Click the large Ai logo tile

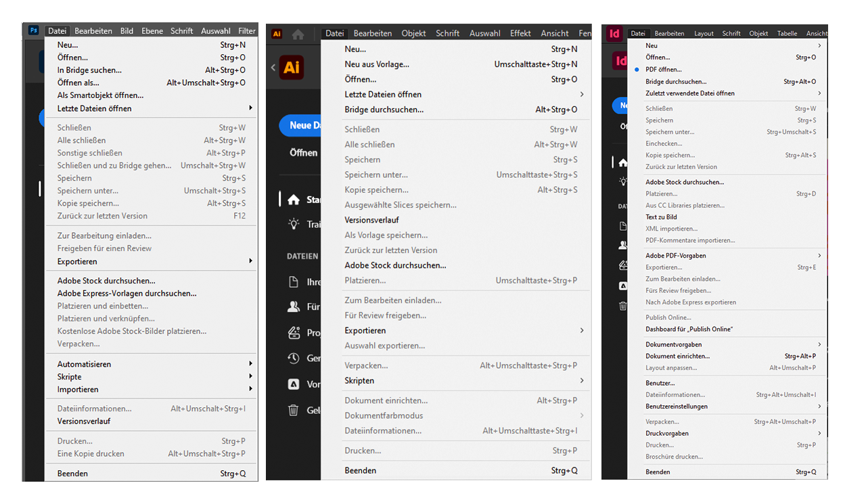click(292, 68)
